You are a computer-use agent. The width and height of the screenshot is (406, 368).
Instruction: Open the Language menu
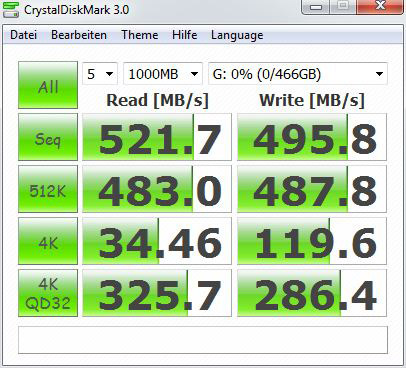tap(237, 35)
